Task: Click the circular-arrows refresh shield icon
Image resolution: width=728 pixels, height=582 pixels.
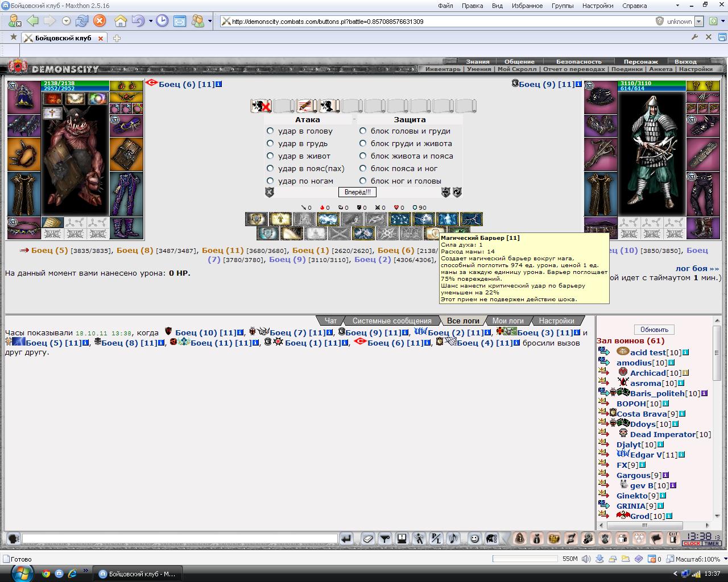Action: [457, 192]
